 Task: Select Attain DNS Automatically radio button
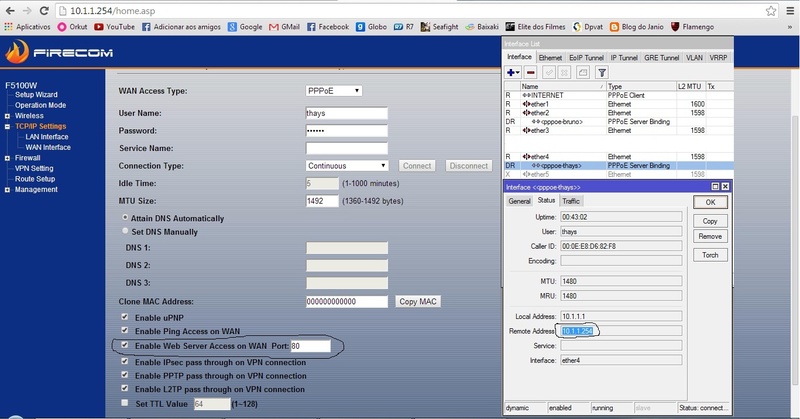pos(125,217)
